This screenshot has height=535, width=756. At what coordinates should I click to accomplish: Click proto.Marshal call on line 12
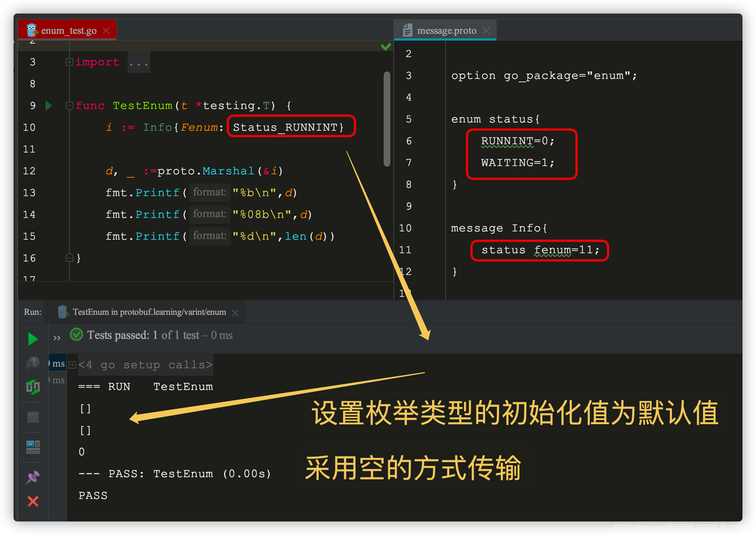tap(220, 171)
